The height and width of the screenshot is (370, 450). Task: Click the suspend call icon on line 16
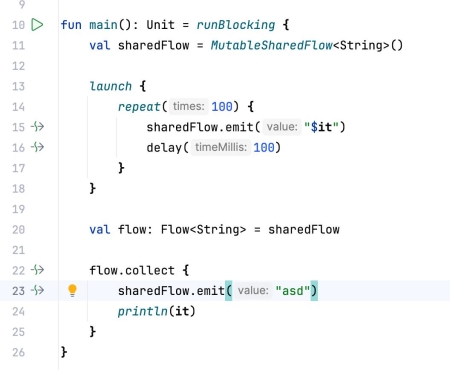tap(37, 147)
